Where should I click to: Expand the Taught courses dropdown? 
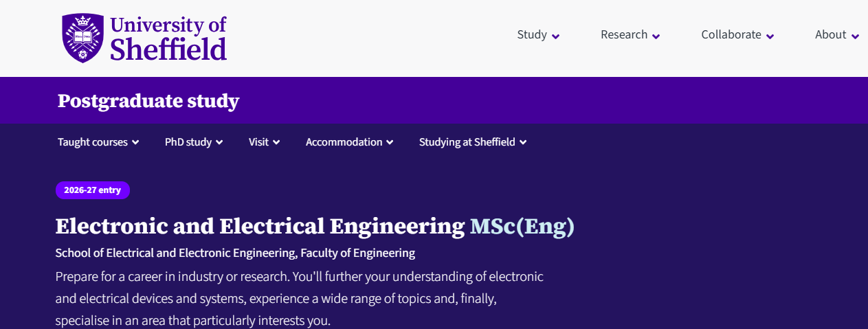[x=98, y=142]
